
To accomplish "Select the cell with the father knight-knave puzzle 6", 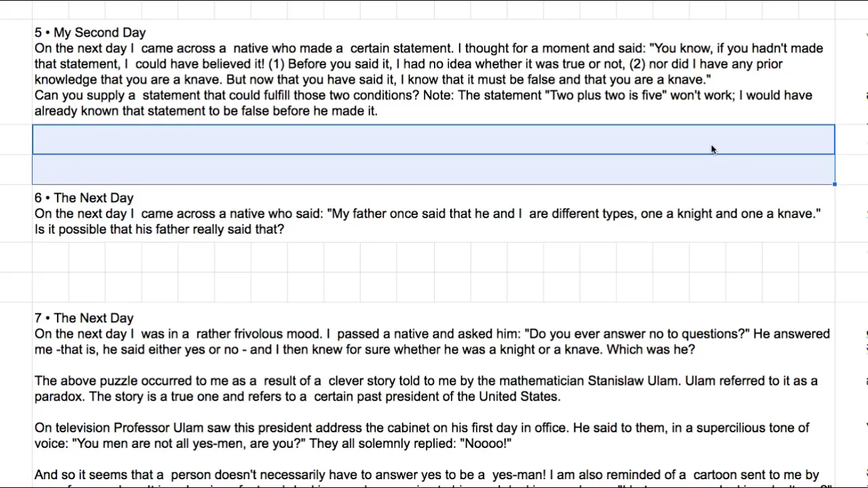I will 433,213.
